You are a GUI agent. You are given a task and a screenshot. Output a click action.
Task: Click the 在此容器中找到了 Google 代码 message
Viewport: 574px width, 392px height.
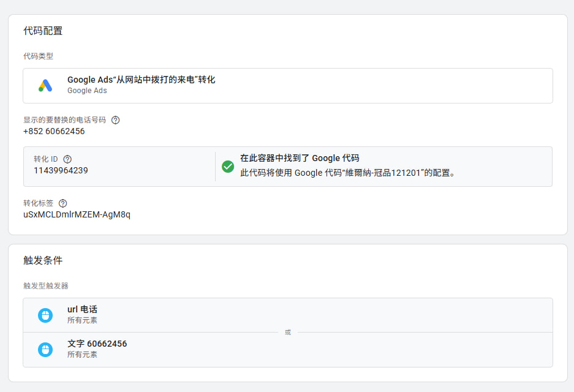(x=300, y=158)
